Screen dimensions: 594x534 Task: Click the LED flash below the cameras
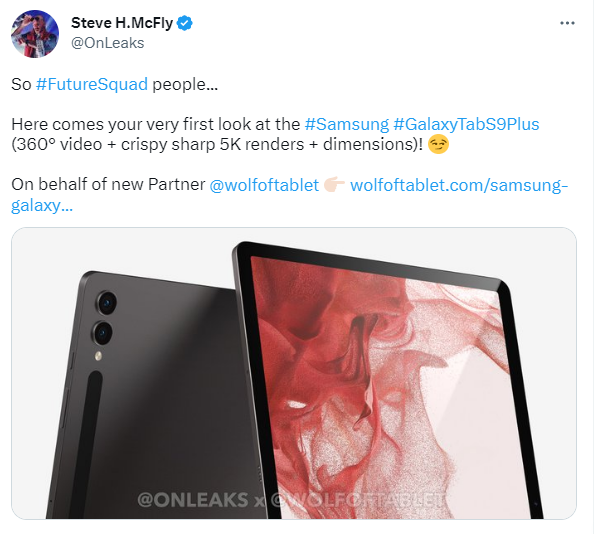click(x=98, y=356)
